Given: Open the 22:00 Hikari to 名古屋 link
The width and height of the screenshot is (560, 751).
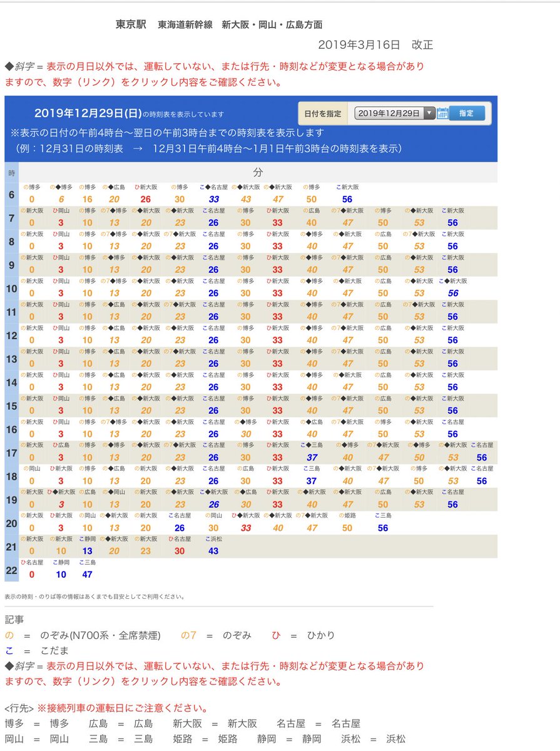Looking at the screenshot, I should (x=32, y=575).
